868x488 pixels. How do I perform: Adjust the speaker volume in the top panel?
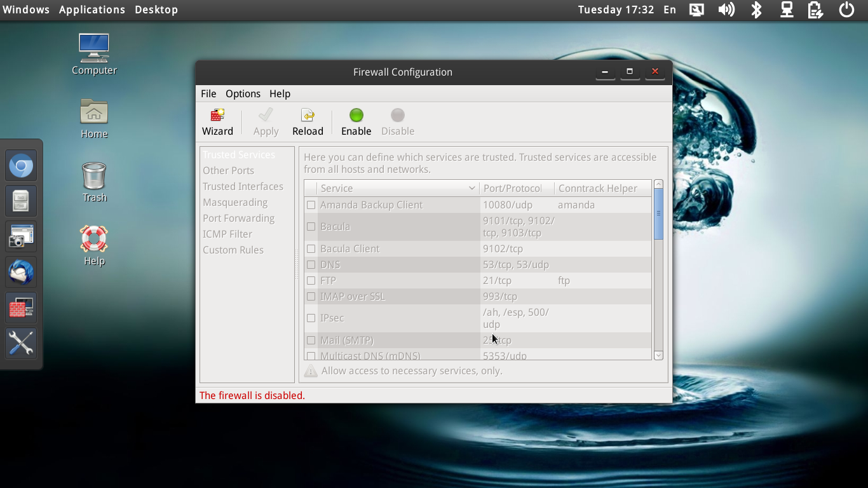click(726, 10)
